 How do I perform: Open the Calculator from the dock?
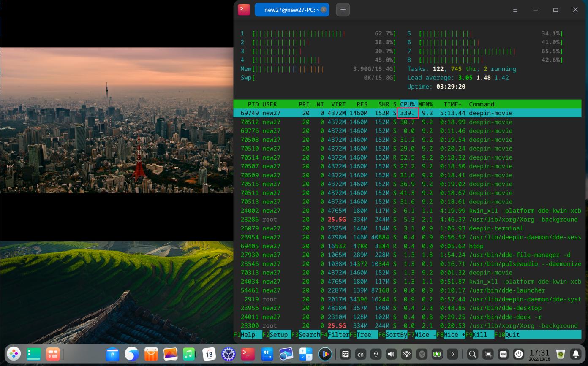(305, 354)
